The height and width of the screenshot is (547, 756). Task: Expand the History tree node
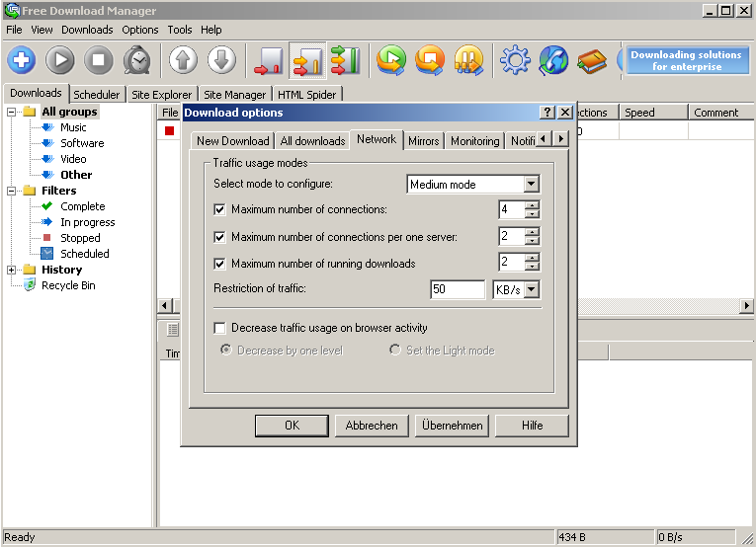point(12,270)
